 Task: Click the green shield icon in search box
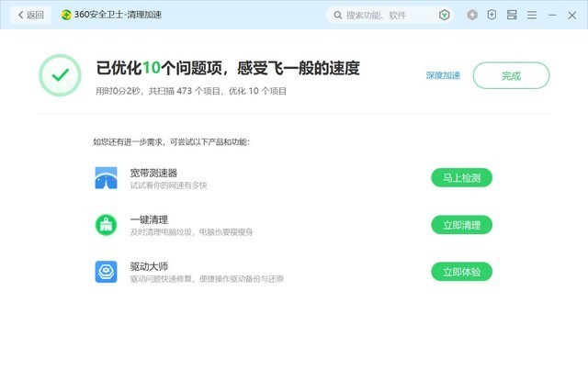tap(444, 15)
